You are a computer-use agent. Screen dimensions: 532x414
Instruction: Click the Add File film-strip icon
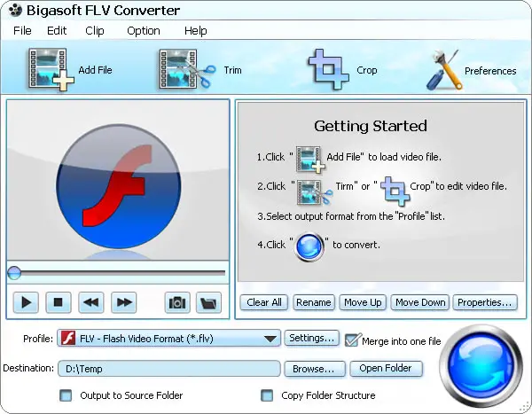point(51,70)
